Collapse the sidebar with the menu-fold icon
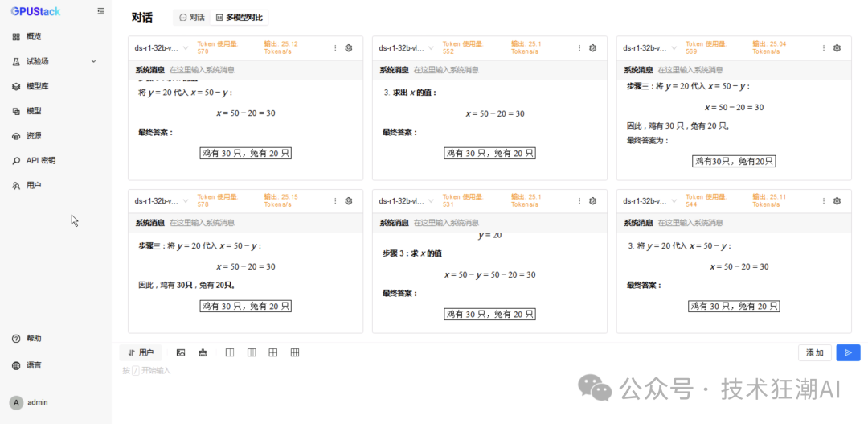 pyautogui.click(x=100, y=11)
